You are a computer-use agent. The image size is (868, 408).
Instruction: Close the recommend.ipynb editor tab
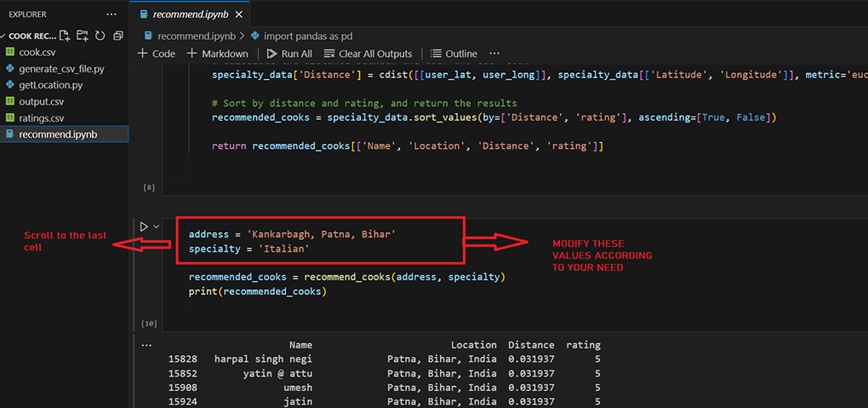238,14
